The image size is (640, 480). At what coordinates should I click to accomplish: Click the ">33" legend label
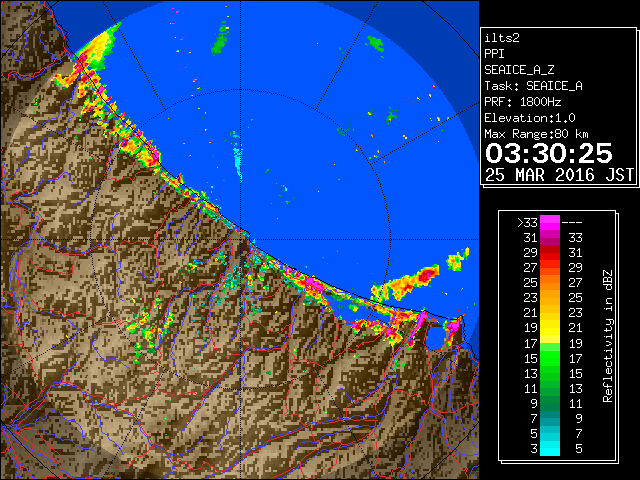click(x=527, y=222)
